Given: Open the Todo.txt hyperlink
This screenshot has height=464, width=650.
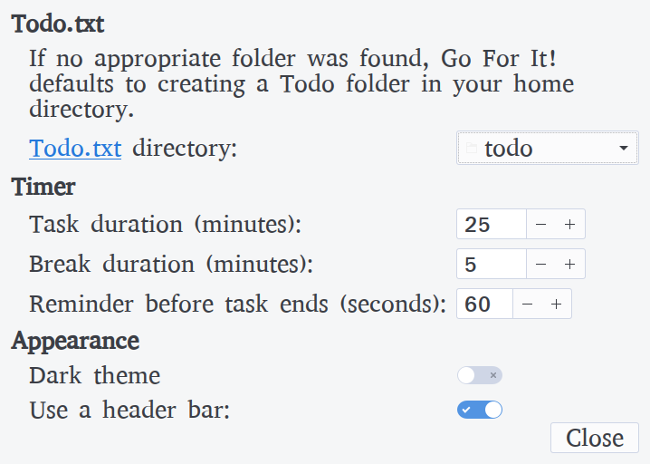Looking at the screenshot, I should tap(76, 149).
